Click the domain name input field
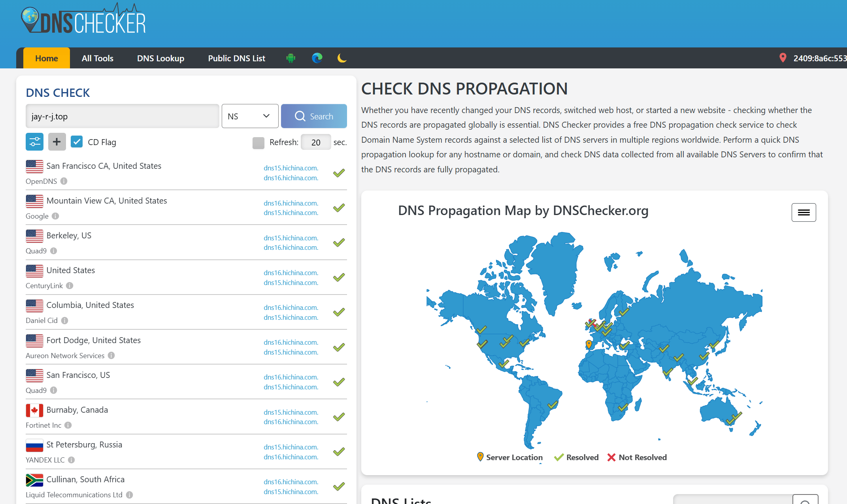 pyautogui.click(x=122, y=116)
